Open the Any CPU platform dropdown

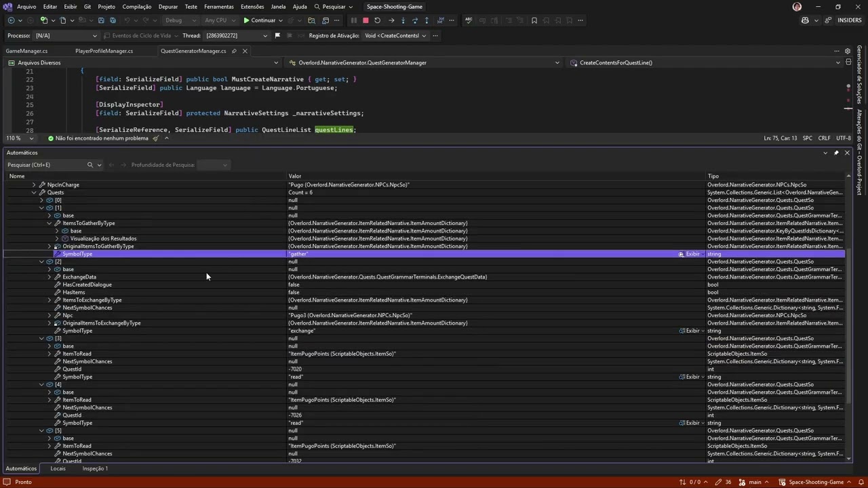coord(220,20)
